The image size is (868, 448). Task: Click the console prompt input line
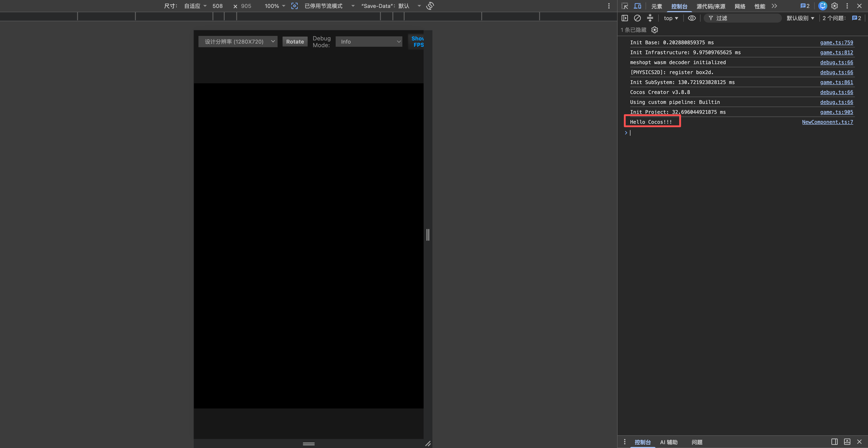[741, 133]
